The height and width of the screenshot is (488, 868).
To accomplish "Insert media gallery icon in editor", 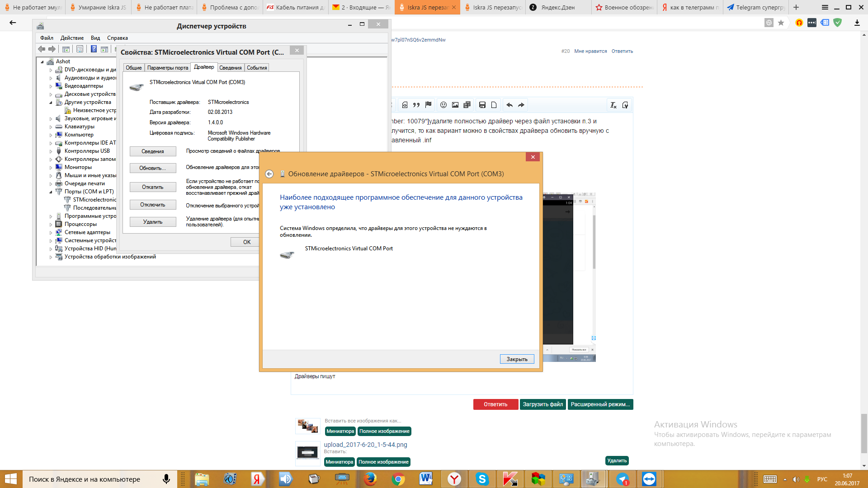I will tap(467, 105).
